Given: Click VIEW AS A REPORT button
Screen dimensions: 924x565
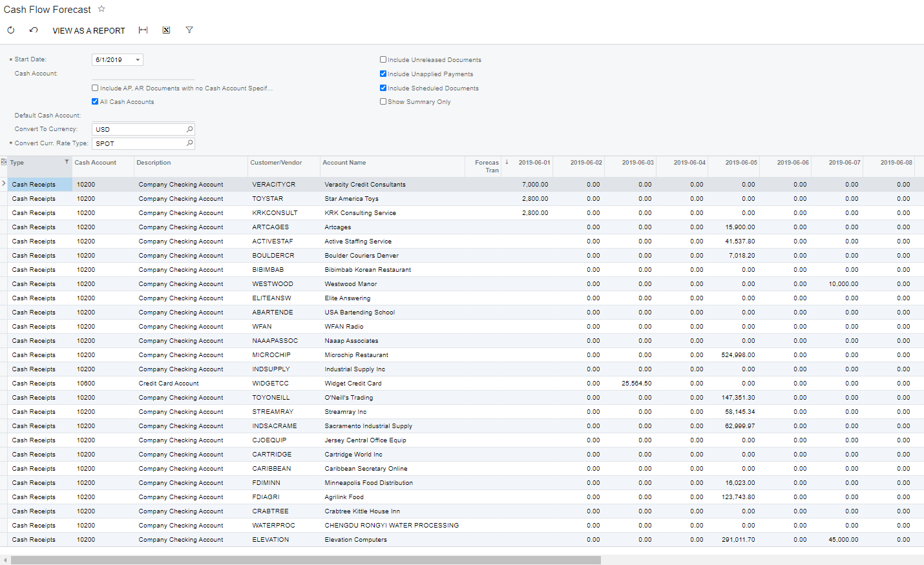Looking at the screenshot, I should point(89,30).
